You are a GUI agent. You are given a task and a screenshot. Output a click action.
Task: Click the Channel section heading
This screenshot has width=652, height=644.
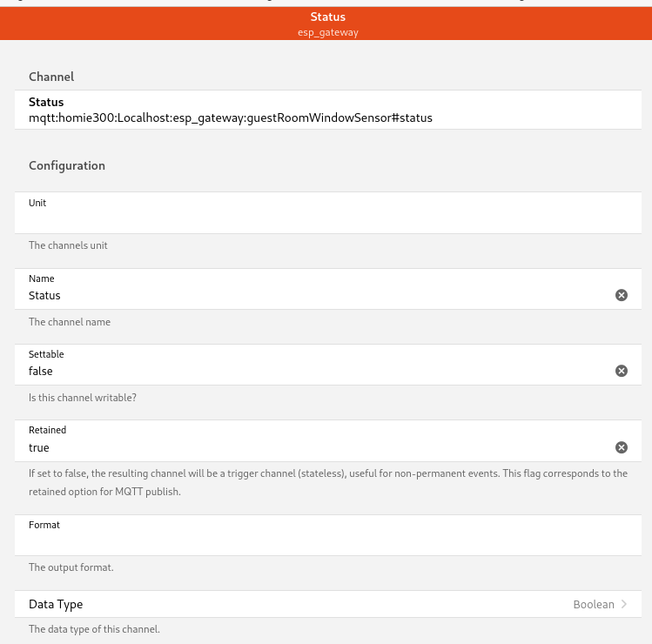click(51, 77)
